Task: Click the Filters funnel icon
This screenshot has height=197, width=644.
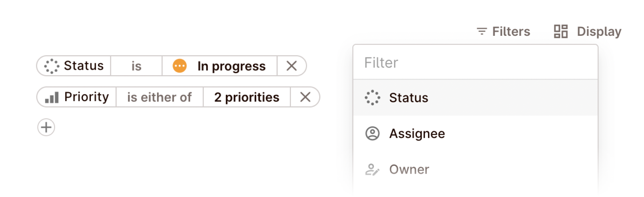Action: point(482,32)
